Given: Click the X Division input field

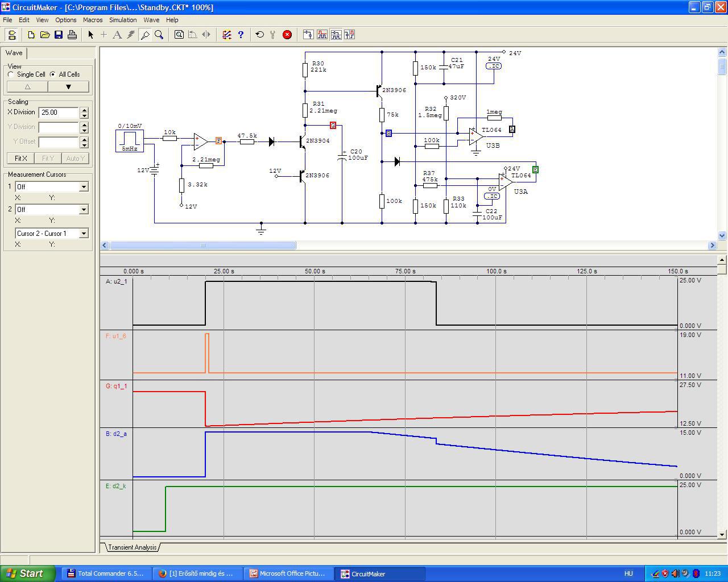Looking at the screenshot, I should pyautogui.click(x=58, y=113).
